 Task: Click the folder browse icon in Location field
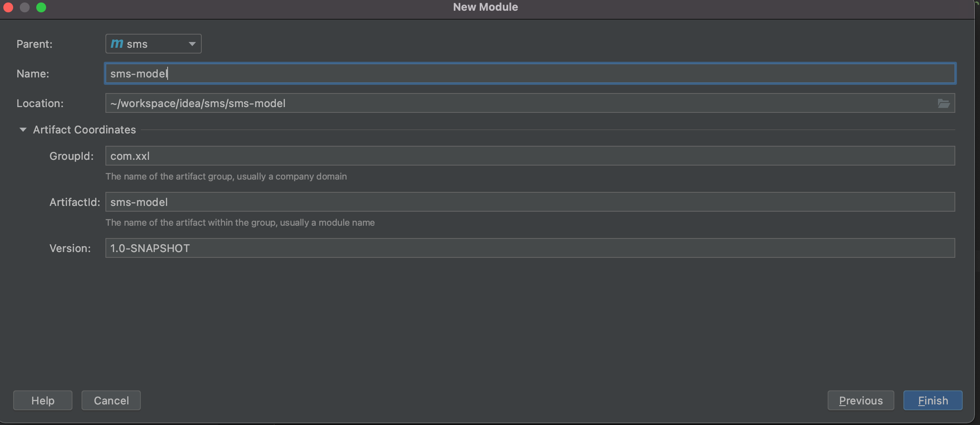coord(943,103)
